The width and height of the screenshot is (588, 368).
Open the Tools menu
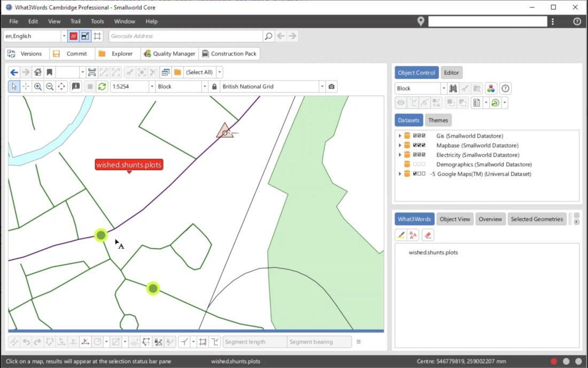97,21
